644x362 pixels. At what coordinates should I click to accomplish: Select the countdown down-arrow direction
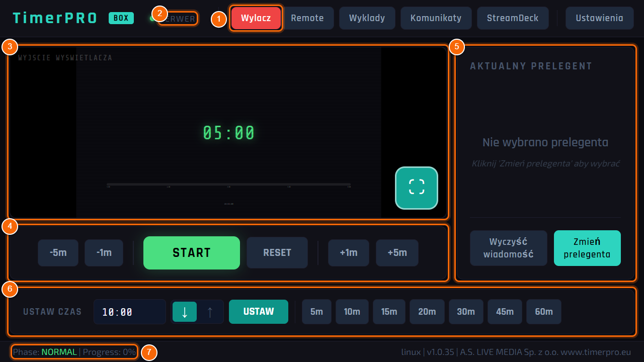tap(185, 312)
